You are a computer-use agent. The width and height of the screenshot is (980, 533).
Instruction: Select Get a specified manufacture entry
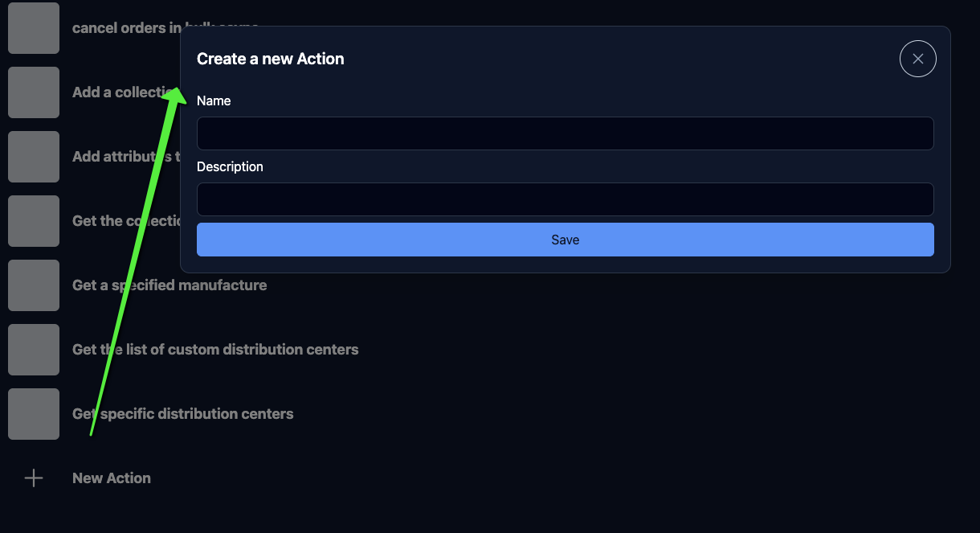pyautogui.click(x=169, y=285)
